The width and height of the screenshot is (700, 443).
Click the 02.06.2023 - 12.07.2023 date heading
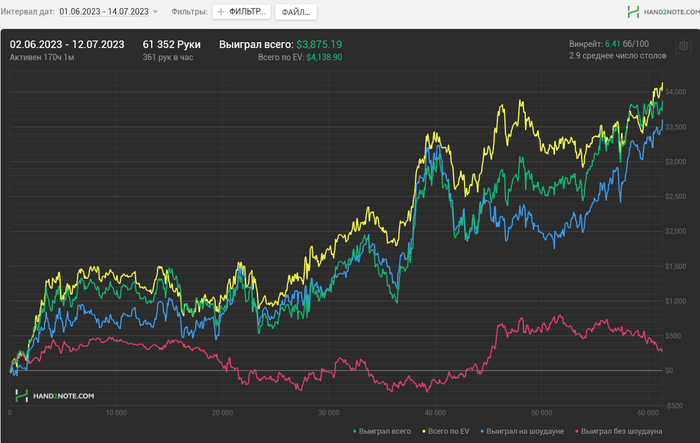pos(67,44)
